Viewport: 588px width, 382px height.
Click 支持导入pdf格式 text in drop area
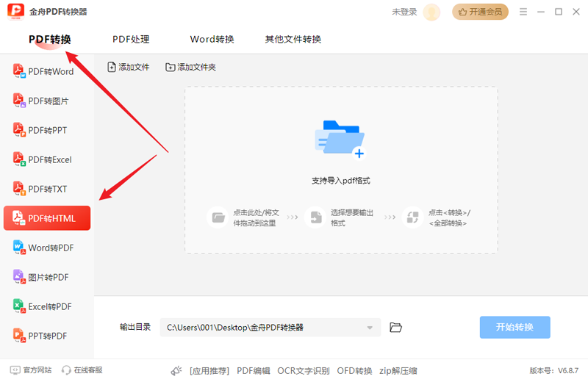tap(341, 181)
